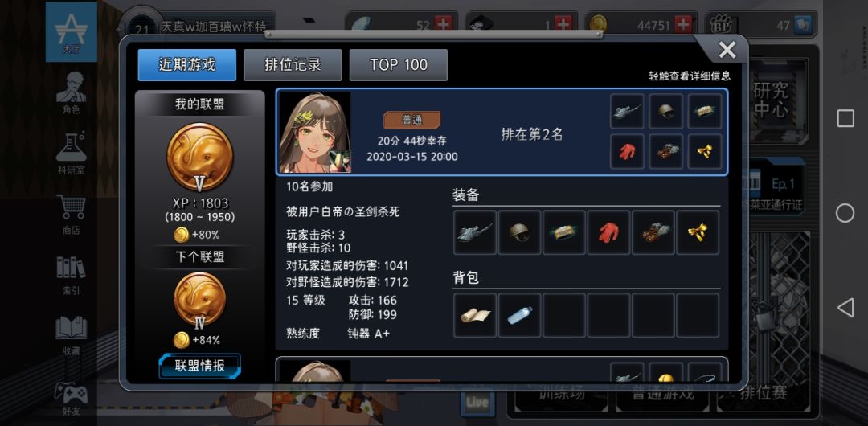868x426 pixels.
Task: Open the 索引 books index icon
Action: (72, 276)
